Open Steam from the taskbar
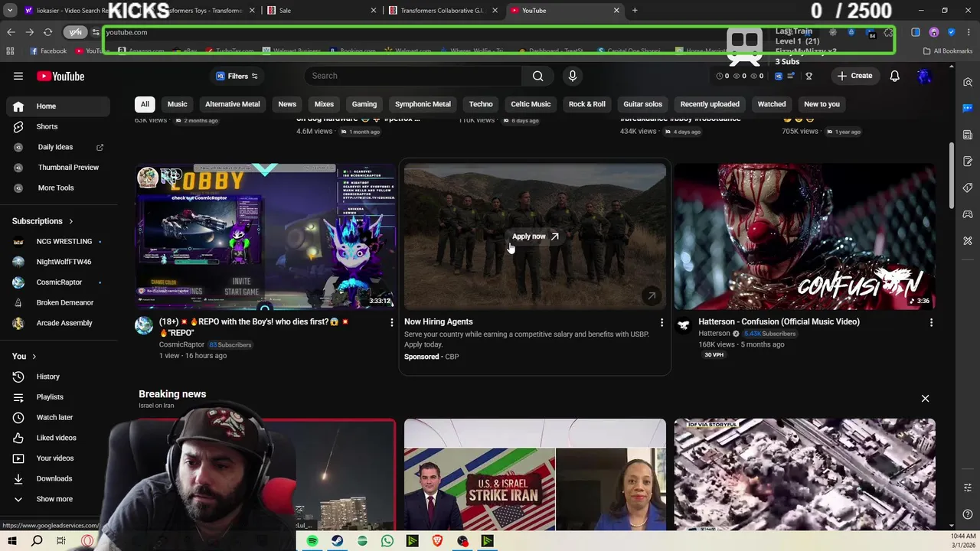The width and height of the screenshot is (980, 551). (x=337, y=541)
